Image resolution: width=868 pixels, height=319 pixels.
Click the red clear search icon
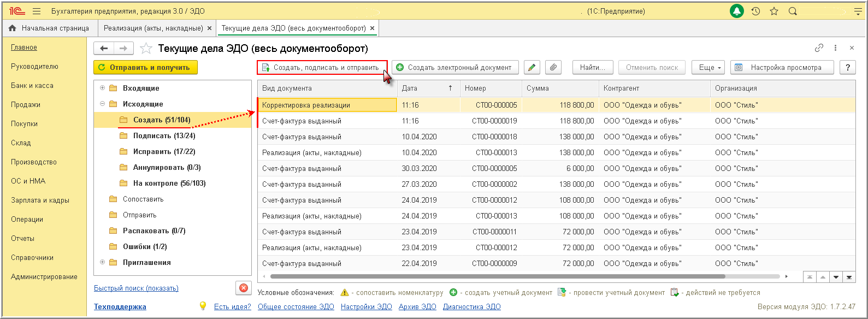[x=244, y=288]
